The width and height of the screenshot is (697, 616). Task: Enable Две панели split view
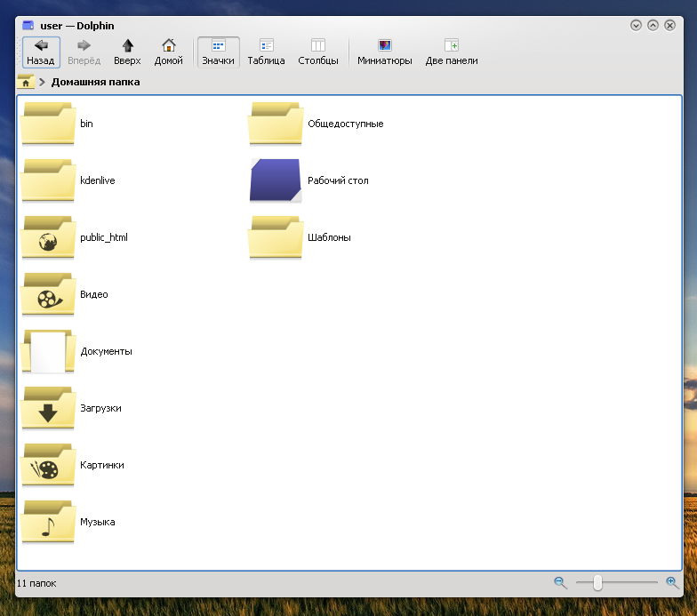coord(452,52)
